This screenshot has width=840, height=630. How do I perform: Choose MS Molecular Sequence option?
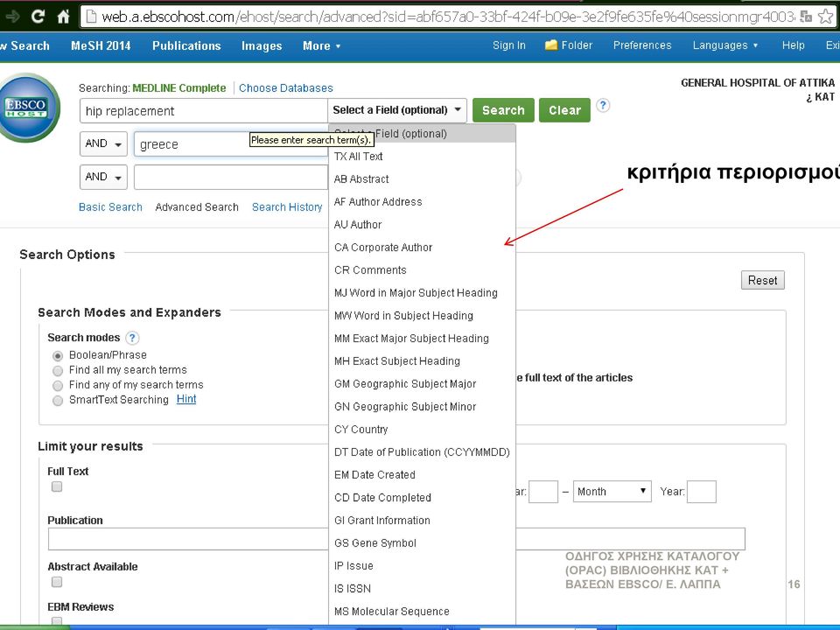coord(422,612)
